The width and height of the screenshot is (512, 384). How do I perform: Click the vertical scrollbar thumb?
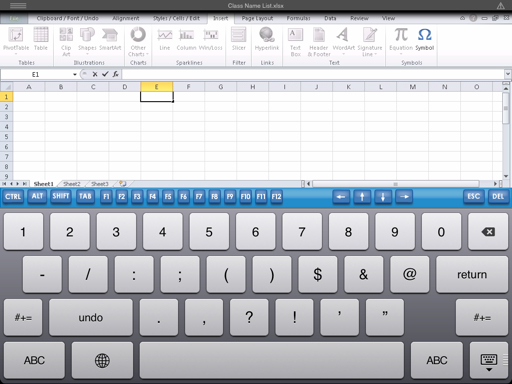506,107
